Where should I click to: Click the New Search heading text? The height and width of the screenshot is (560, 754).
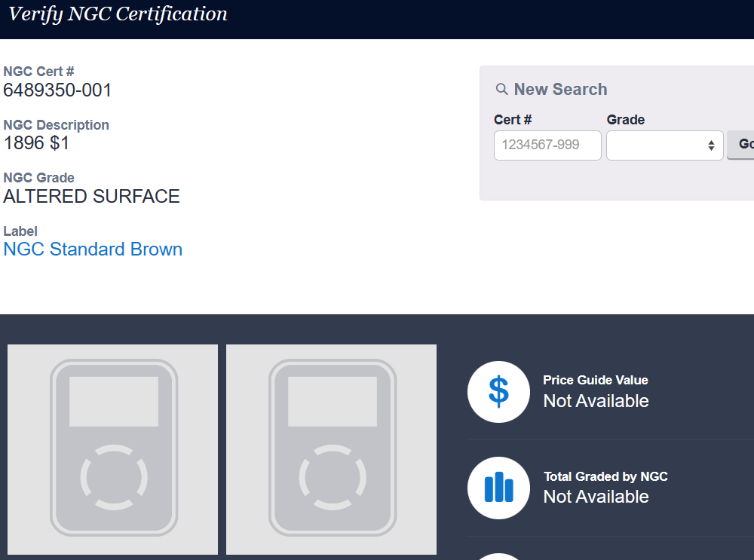pyautogui.click(x=560, y=90)
